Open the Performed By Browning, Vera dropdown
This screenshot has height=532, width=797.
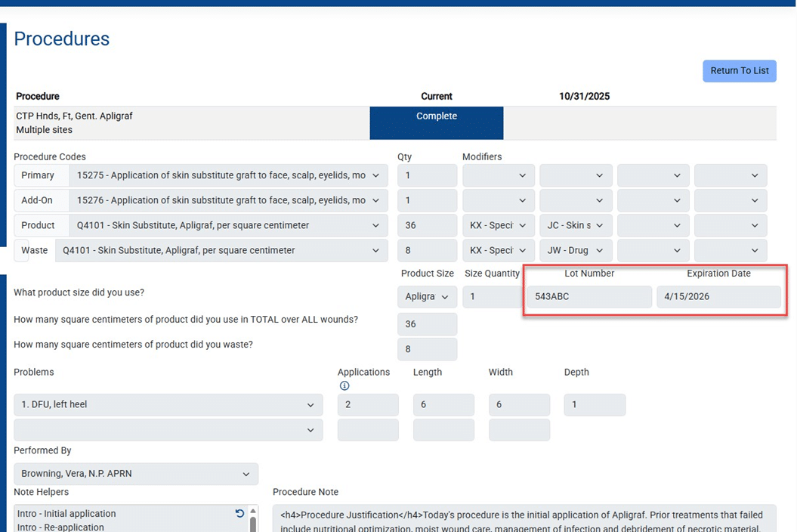136,474
